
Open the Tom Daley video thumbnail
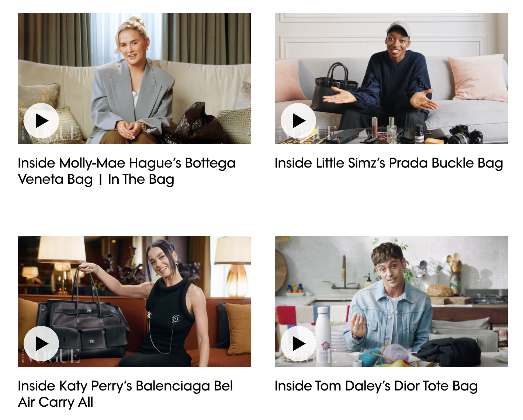391,302
